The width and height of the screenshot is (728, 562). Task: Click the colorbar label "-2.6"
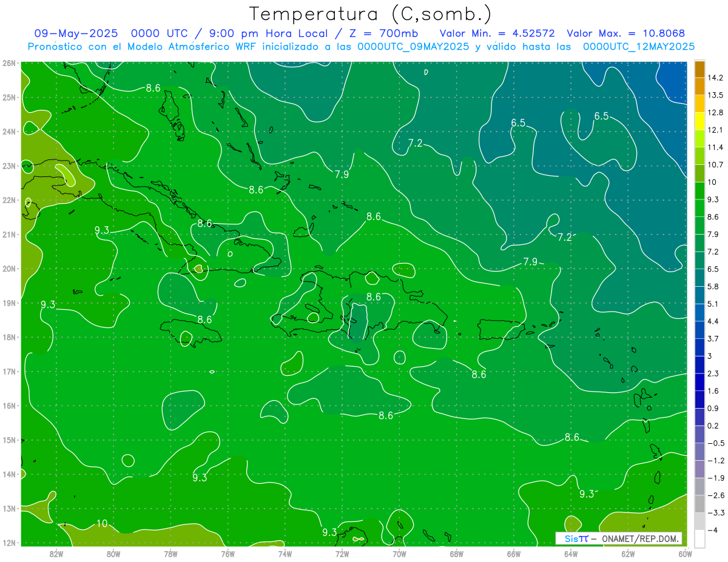(715, 495)
